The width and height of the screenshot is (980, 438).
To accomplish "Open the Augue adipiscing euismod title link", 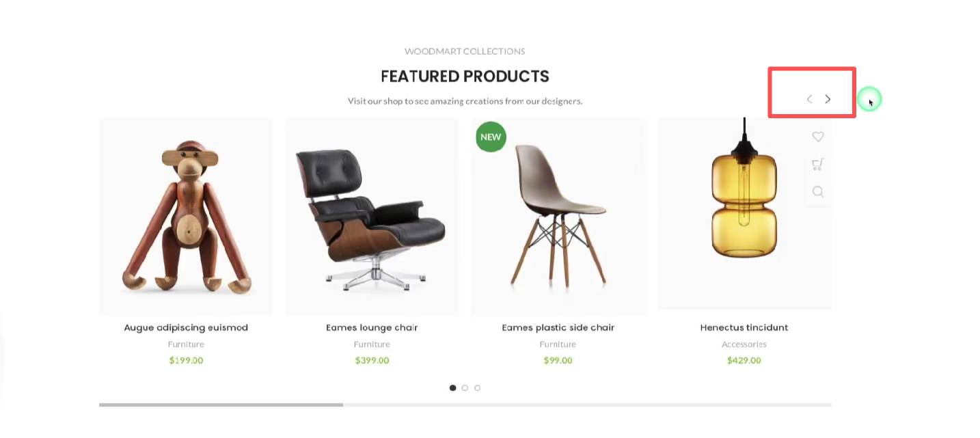I will pos(186,327).
